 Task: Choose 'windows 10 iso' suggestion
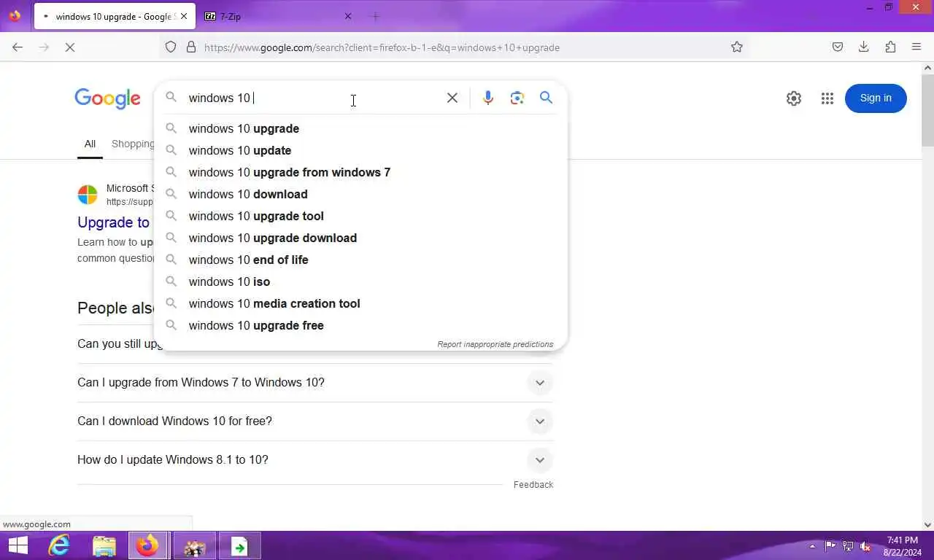click(360, 281)
